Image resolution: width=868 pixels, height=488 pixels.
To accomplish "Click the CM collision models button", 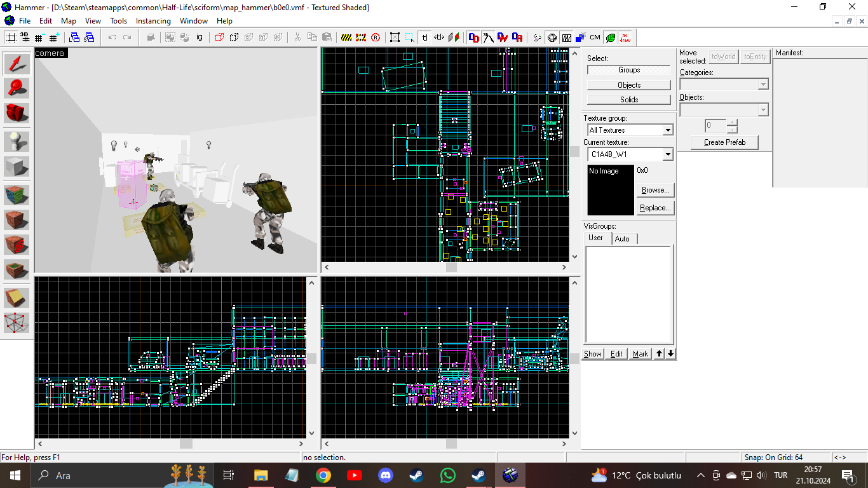I will pyautogui.click(x=595, y=37).
